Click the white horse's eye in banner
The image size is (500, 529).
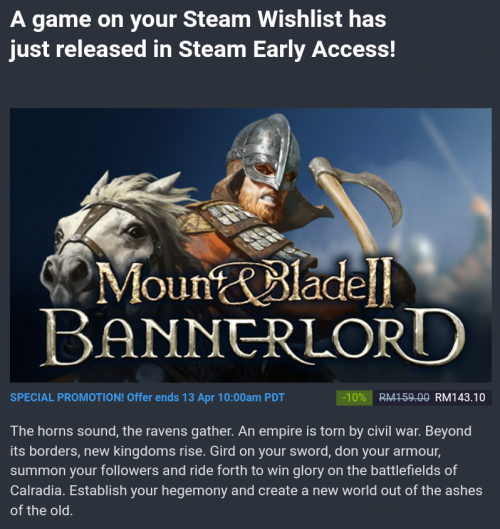[x=135, y=232]
